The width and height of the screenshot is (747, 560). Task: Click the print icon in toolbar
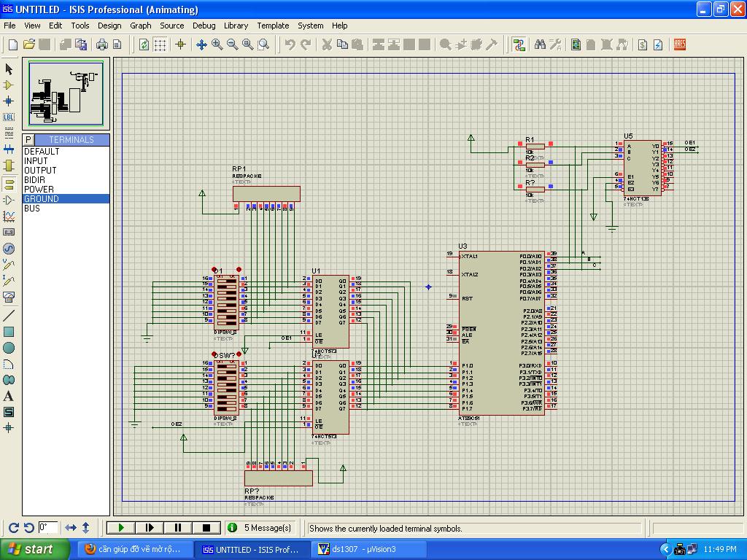pyautogui.click(x=101, y=44)
